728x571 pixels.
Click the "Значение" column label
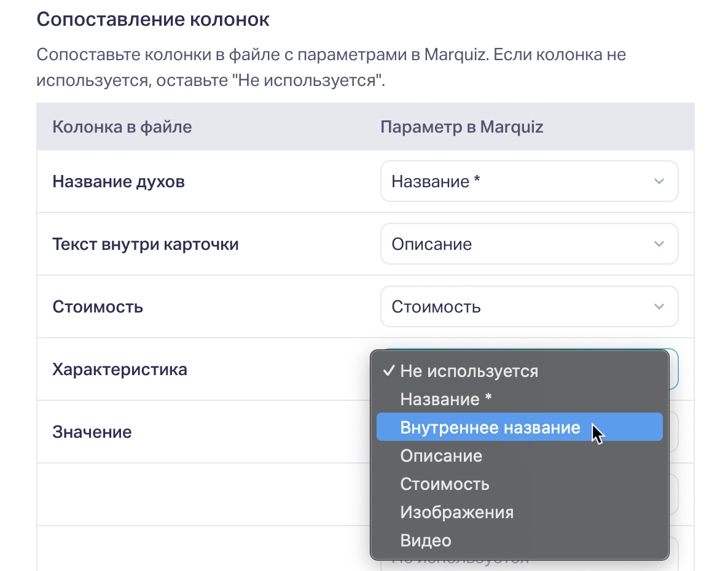click(x=92, y=432)
